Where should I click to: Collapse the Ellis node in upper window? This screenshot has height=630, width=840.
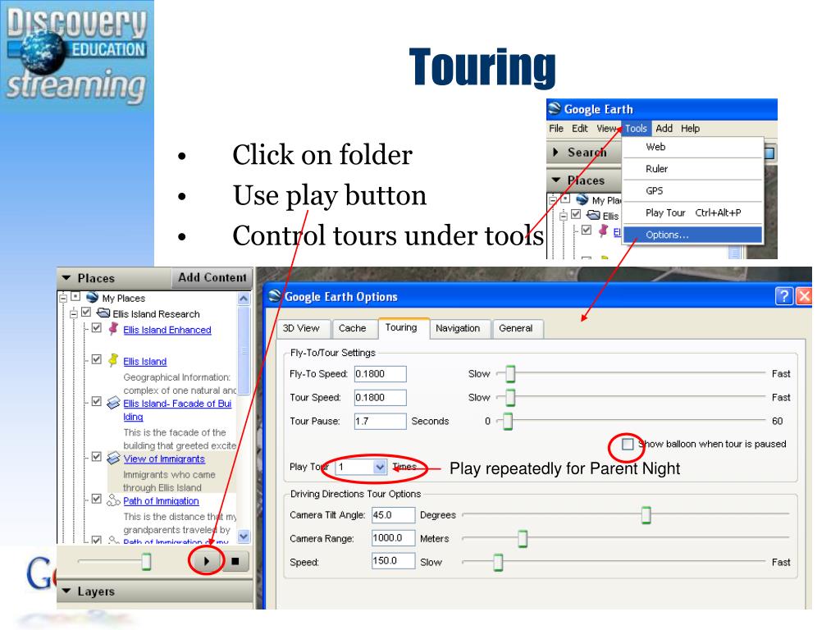(x=563, y=217)
